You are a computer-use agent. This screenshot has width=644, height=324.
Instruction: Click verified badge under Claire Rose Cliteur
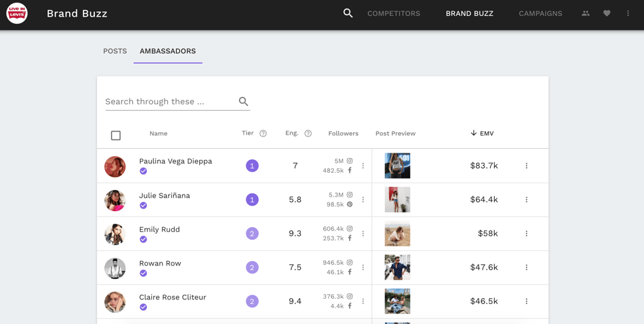click(x=143, y=307)
